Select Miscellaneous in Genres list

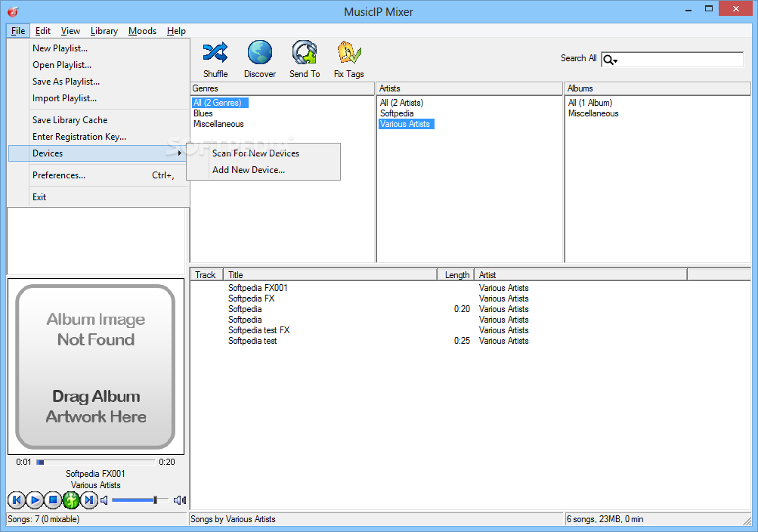[x=218, y=124]
